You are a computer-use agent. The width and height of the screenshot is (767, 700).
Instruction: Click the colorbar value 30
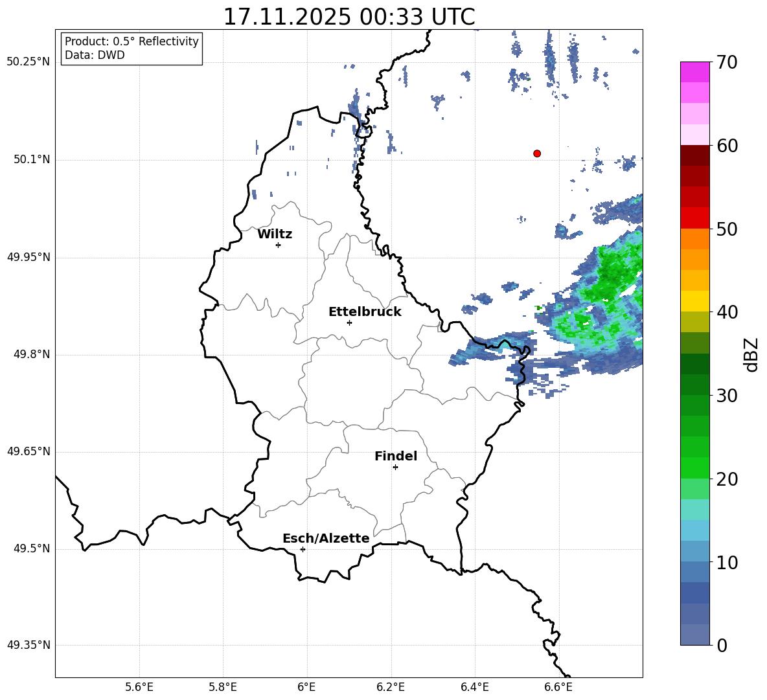click(x=727, y=396)
